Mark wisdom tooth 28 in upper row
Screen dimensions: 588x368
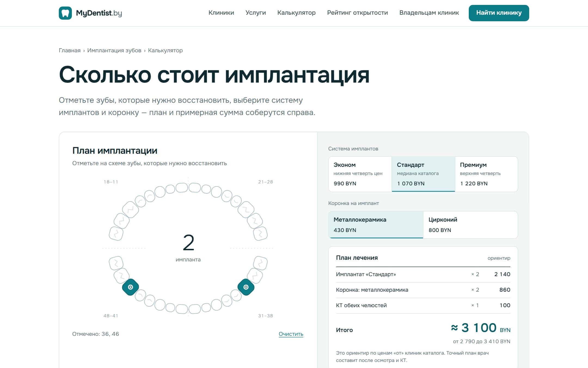tap(261, 233)
